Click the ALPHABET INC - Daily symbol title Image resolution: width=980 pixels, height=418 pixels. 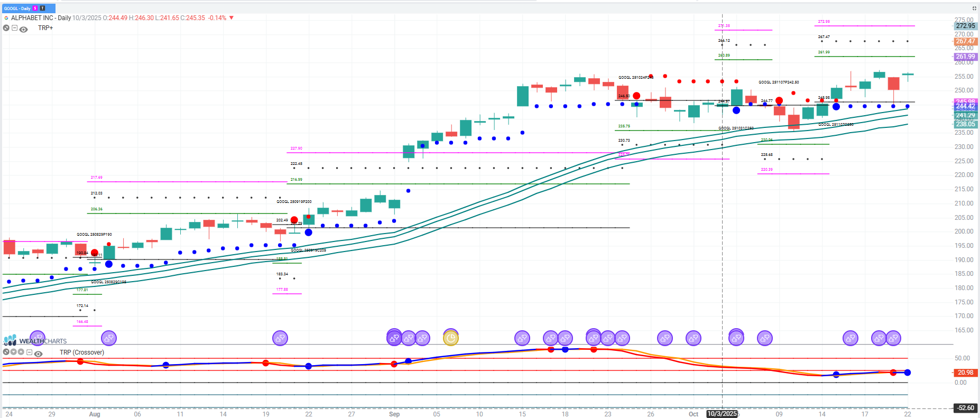pyautogui.click(x=41, y=18)
